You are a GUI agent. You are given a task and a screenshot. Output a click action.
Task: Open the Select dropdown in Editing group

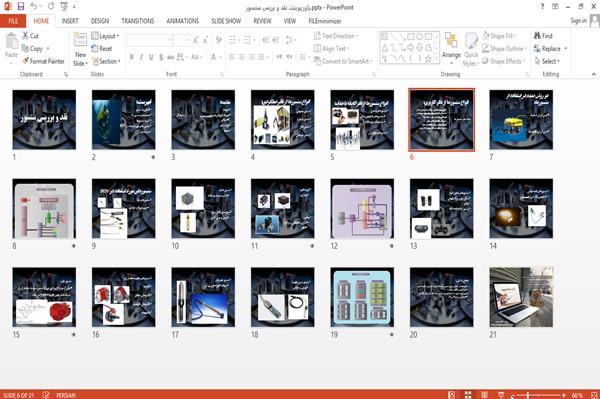click(x=547, y=61)
